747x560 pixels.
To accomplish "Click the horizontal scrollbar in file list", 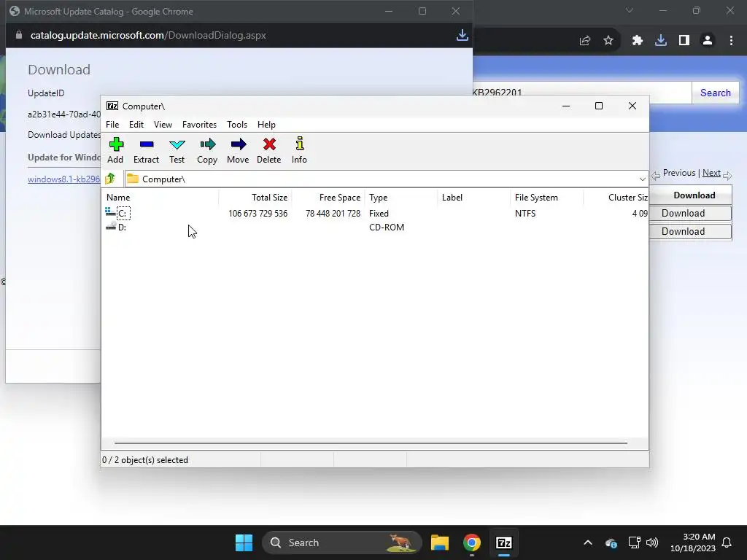I will [371, 443].
